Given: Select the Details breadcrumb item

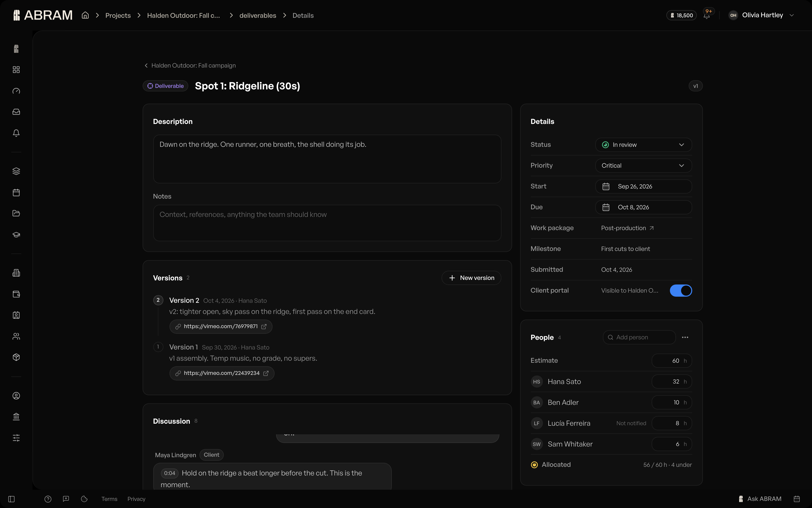Looking at the screenshot, I should [x=303, y=15].
